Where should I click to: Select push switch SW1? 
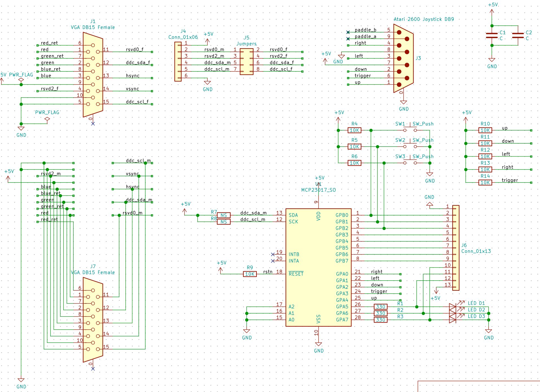[x=410, y=129]
